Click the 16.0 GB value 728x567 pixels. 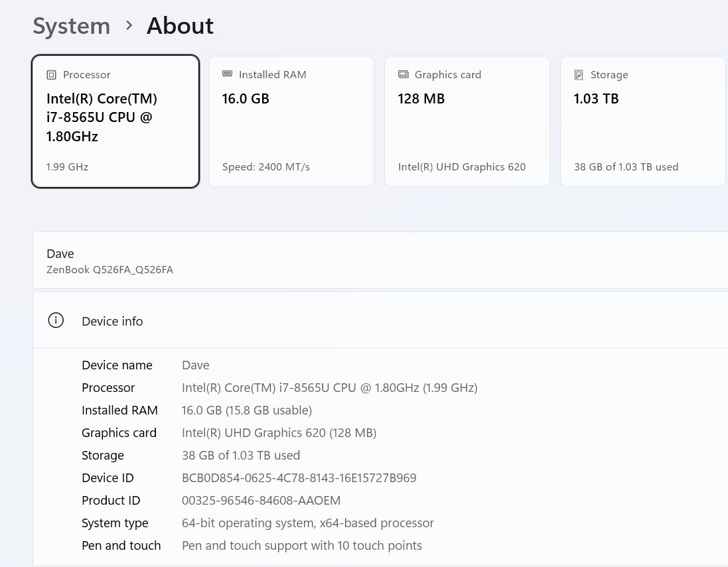click(x=245, y=99)
